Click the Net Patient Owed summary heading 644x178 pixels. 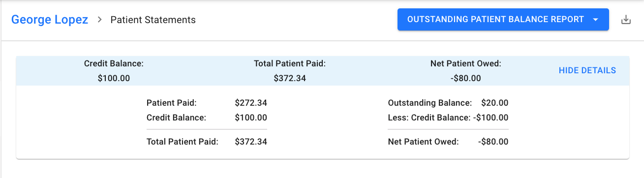465,63
